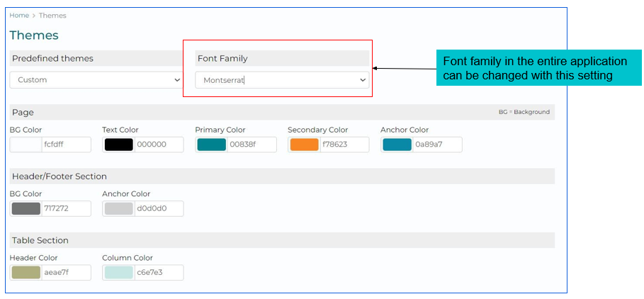Open the Predefined themes dropdown
Image resolution: width=644 pixels, height=299 pixels.
tap(97, 80)
